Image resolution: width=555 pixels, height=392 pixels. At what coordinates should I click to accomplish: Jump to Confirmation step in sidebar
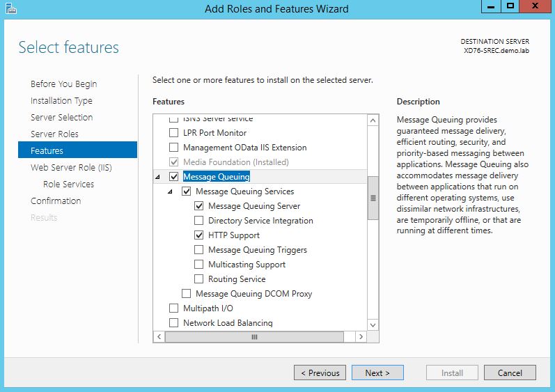pos(56,201)
